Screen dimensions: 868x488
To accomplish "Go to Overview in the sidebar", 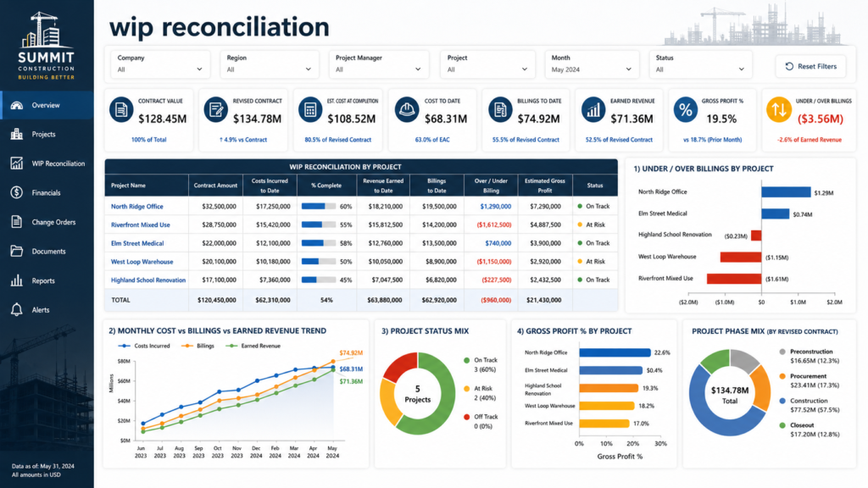I will pos(47,105).
